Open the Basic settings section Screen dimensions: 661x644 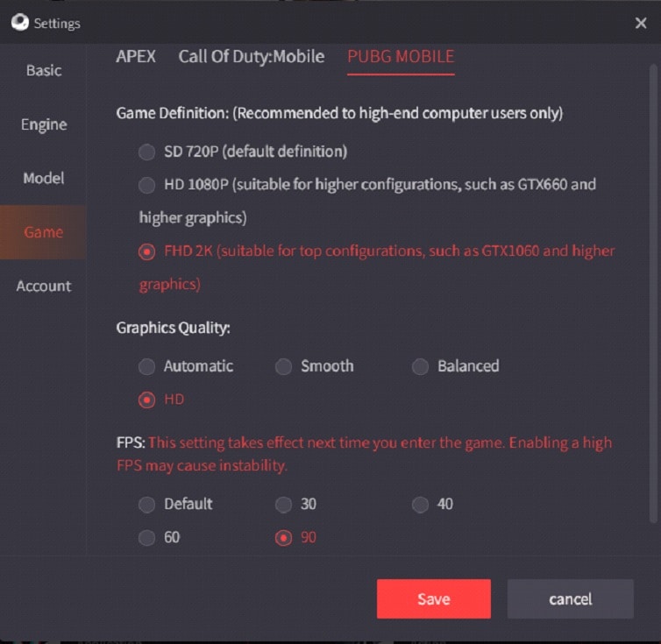44,70
